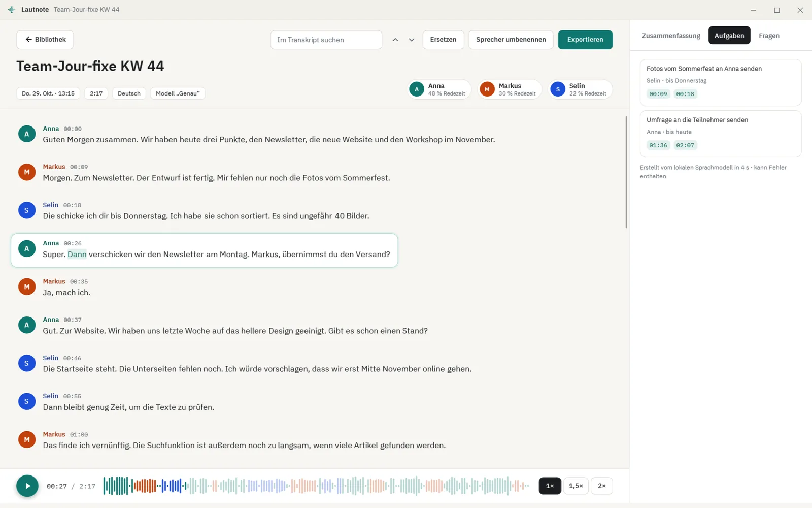Click Markus's avatar in speaker chips
812x508 pixels.
coord(487,89)
